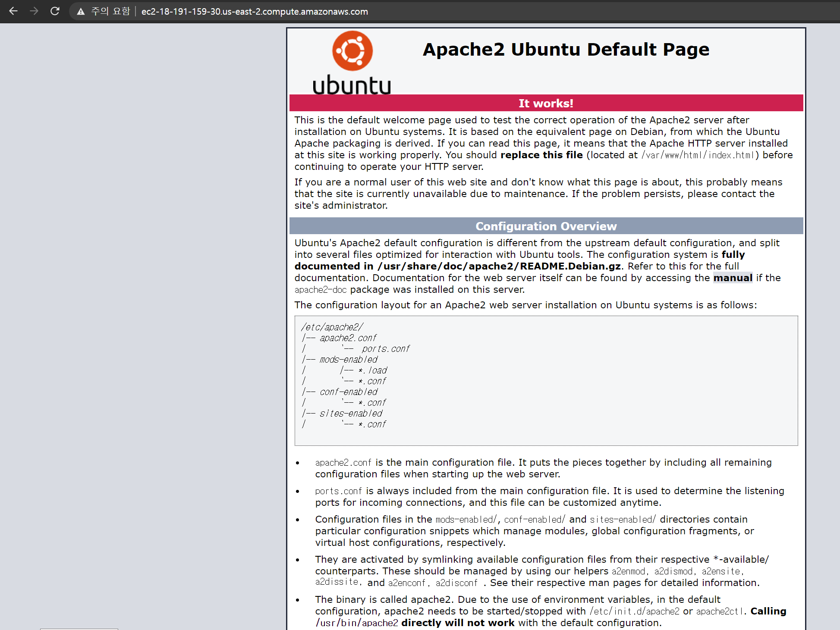
Task: Click 'mods-enabled' in the config tree
Action: tap(349, 359)
